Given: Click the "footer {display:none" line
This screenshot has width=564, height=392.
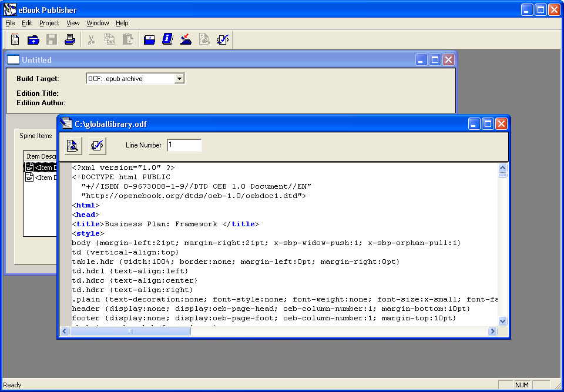Looking at the screenshot, I should [x=264, y=318].
